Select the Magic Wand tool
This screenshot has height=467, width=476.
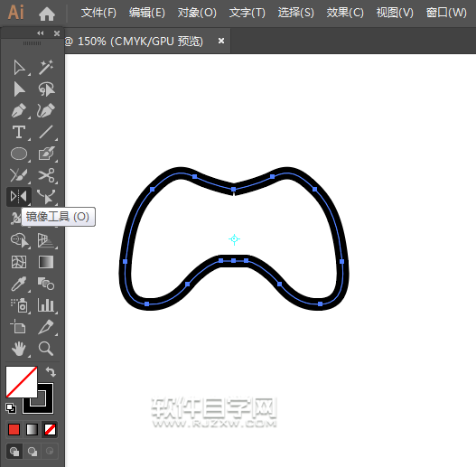tap(46, 68)
